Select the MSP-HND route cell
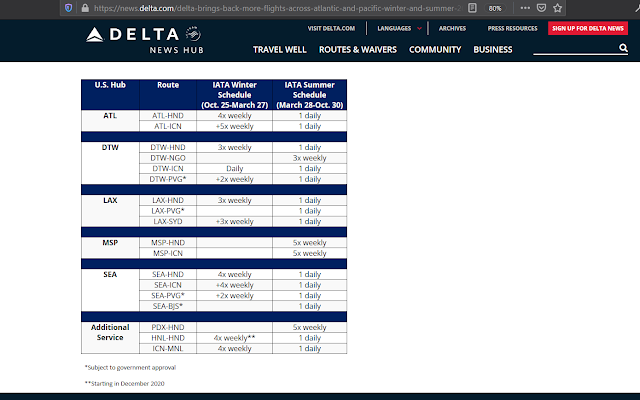The width and height of the screenshot is (640, 400). point(168,243)
